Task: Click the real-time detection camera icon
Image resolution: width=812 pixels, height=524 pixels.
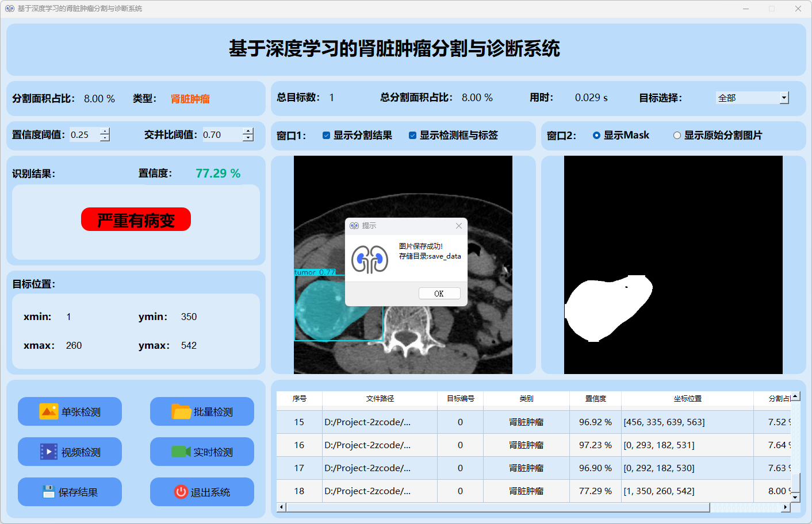Action: point(181,452)
